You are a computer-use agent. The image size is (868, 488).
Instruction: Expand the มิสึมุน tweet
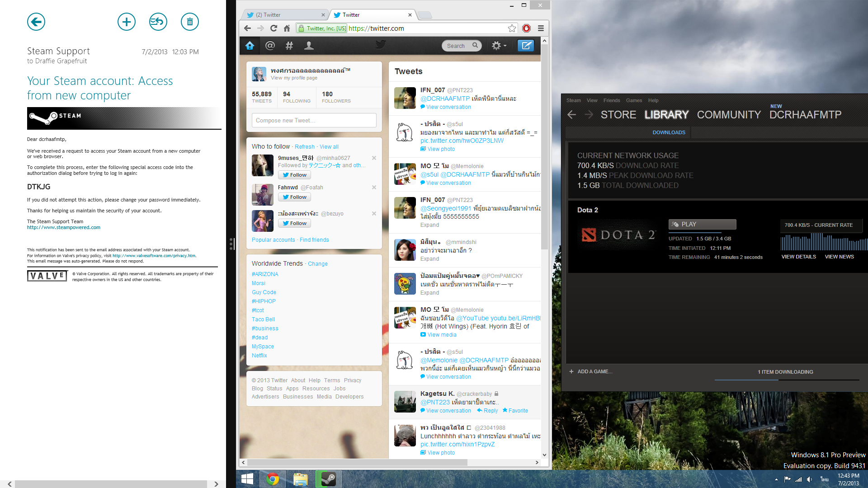point(429,259)
